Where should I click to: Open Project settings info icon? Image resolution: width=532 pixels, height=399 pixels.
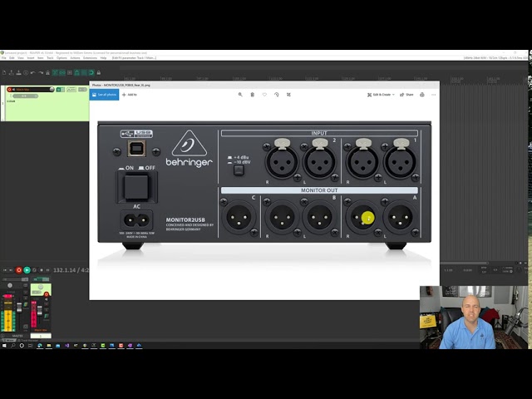[x=26, y=72]
